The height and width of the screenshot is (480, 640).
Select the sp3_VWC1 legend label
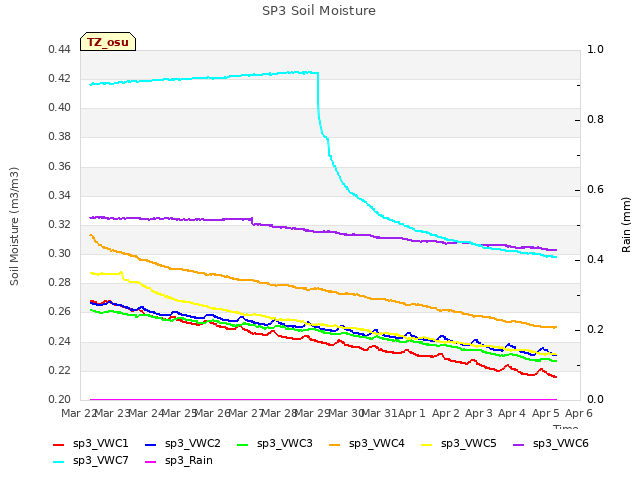pos(100,443)
